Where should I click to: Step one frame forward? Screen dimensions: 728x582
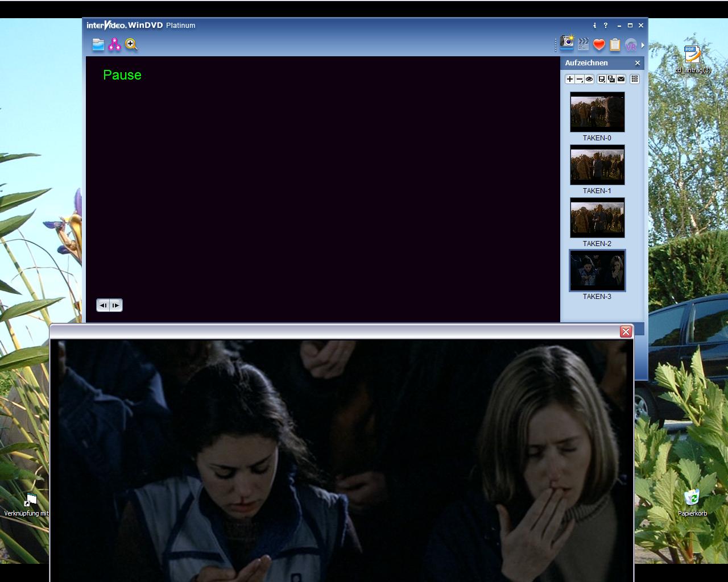coord(115,305)
